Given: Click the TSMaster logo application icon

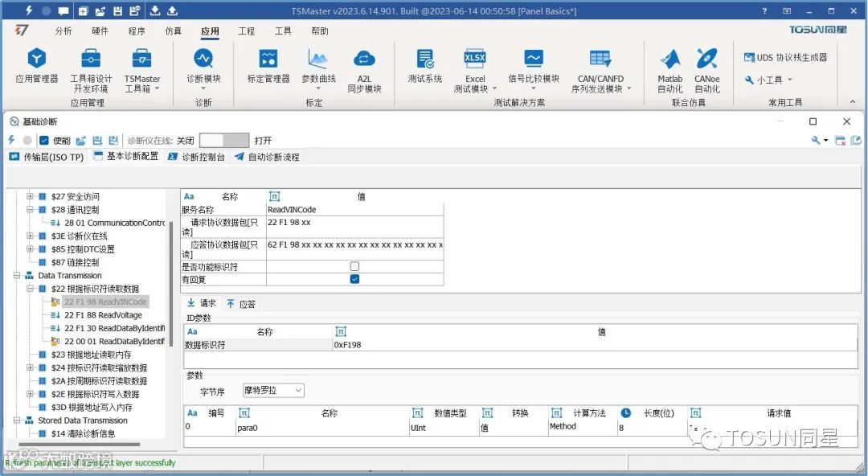Looking at the screenshot, I should click(21, 31).
